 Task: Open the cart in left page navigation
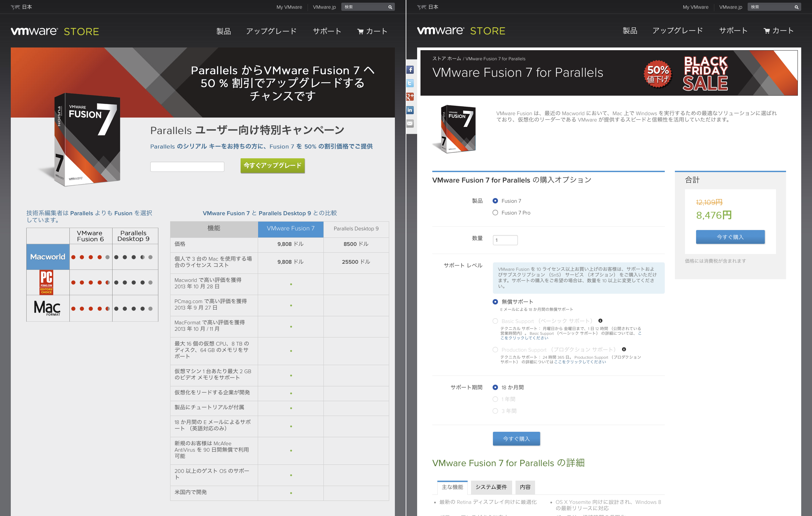pyautogui.click(x=372, y=31)
